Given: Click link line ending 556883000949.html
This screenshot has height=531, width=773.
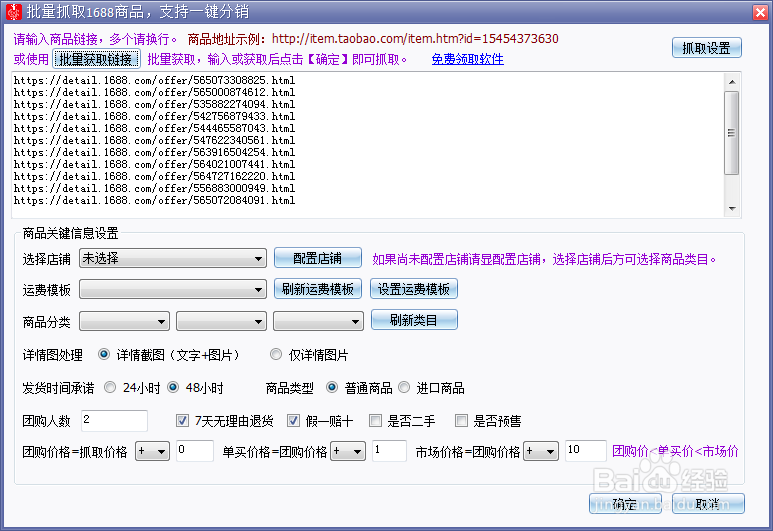Looking at the screenshot, I should pyautogui.click(x=154, y=188).
